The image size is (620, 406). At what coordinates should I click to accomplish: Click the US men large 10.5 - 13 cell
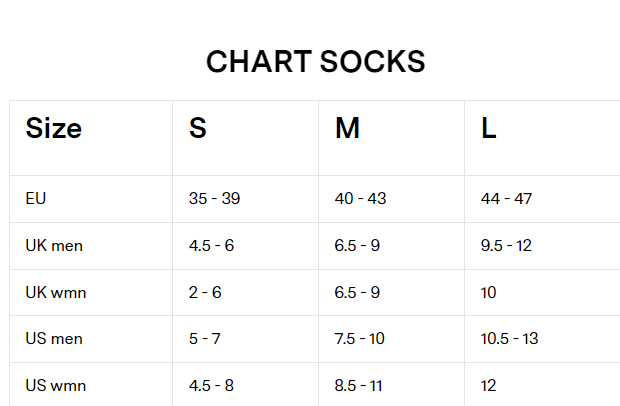(x=509, y=338)
